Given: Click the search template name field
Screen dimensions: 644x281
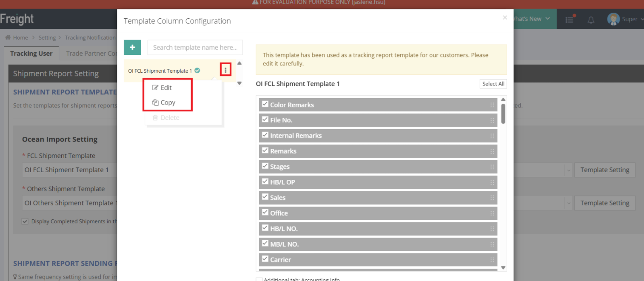Looking at the screenshot, I should pyautogui.click(x=195, y=48).
